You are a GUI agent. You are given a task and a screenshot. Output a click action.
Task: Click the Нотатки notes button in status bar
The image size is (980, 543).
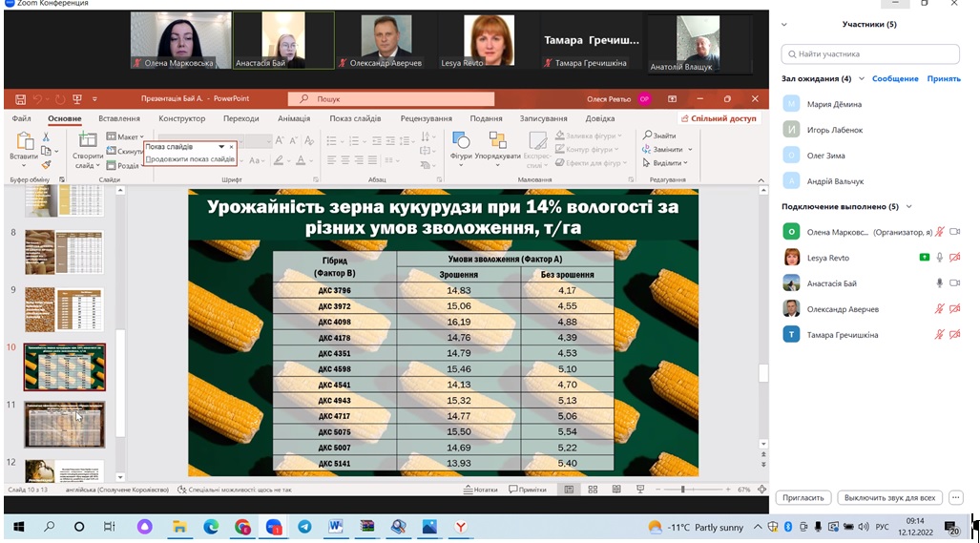pos(480,490)
